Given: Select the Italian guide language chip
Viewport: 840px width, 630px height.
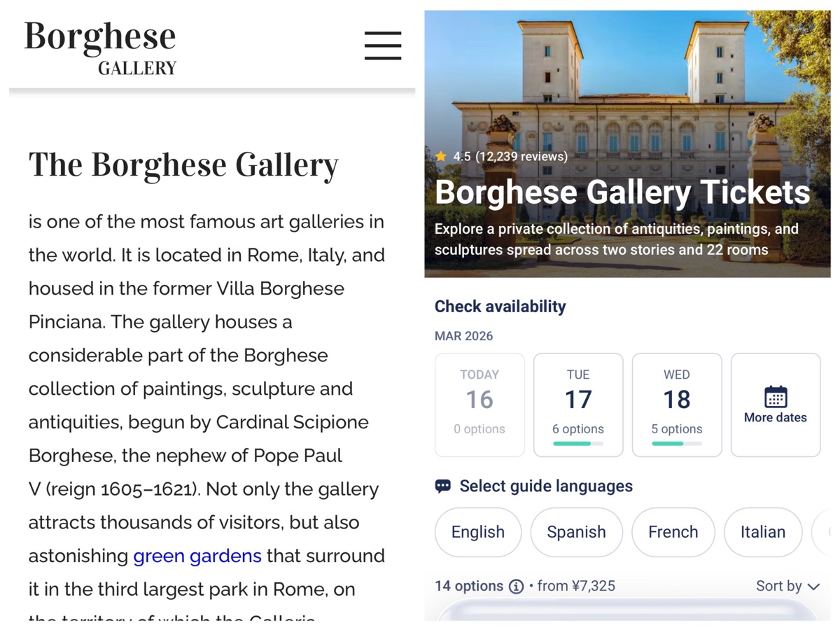Looking at the screenshot, I should pyautogui.click(x=763, y=532).
